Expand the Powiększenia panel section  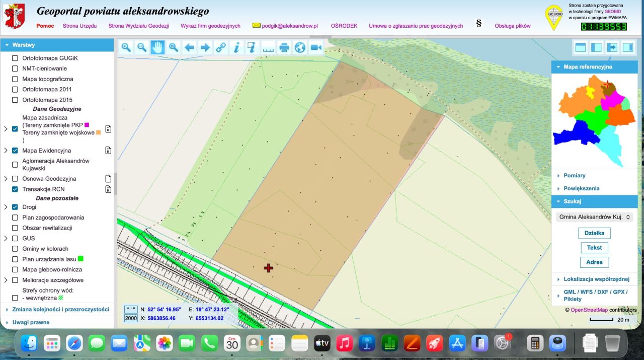pyautogui.click(x=595, y=188)
